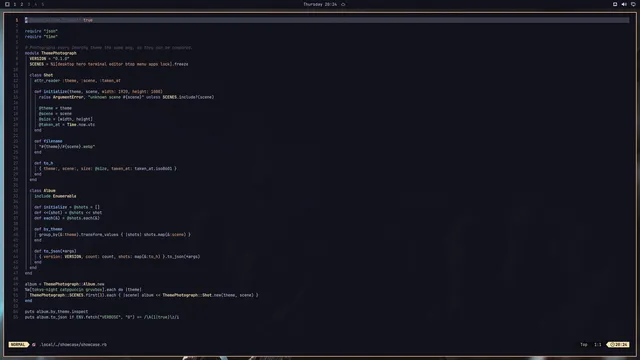This screenshot has width=640, height=360.
Task: Switch to workspace 5
Action: [42, 4]
